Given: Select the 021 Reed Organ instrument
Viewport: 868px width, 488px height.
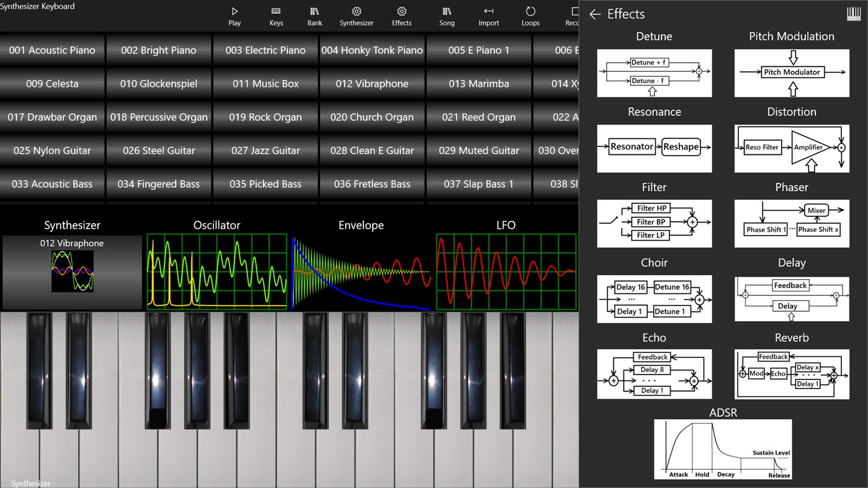Looking at the screenshot, I should (x=478, y=117).
